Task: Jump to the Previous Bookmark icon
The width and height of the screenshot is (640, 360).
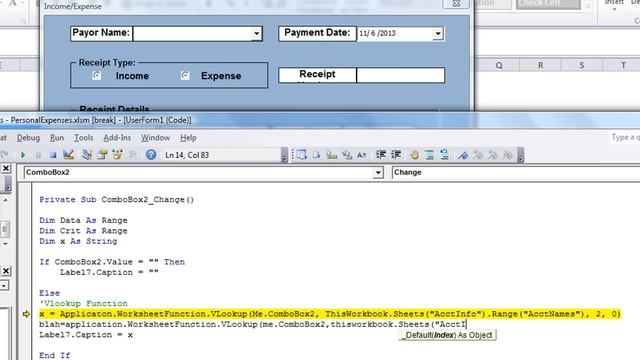Action: (x=493, y=155)
